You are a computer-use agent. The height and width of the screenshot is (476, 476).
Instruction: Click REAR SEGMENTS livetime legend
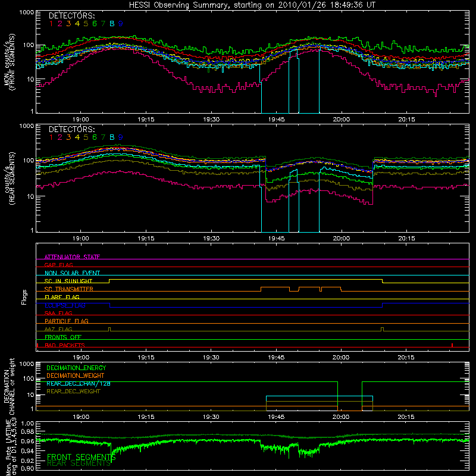pyautogui.click(x=79, y=464)
